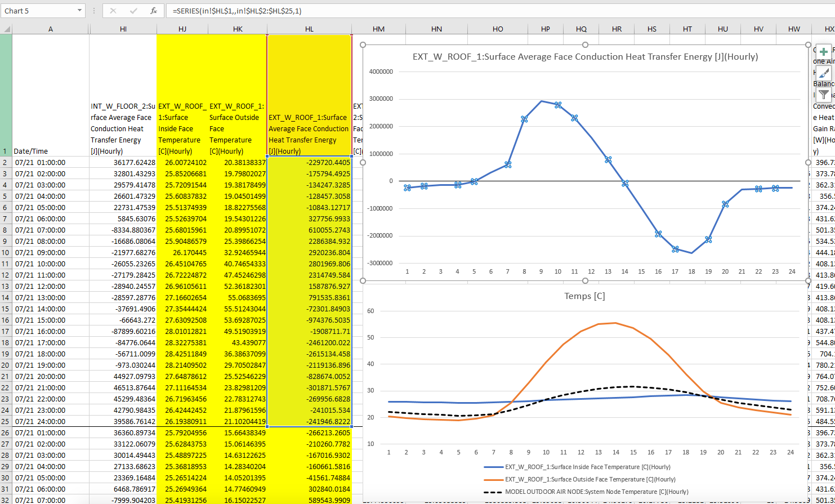Select cell with value 46513.87644
This screenshot has width=835, height=504.
click(x=123, y=387)
